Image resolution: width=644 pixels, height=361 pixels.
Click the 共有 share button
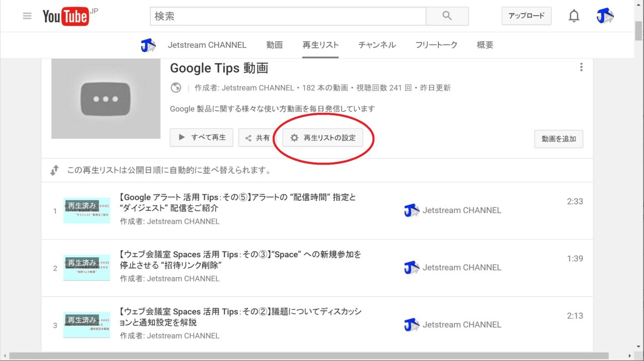pyautogui.click(x=258, y=138)
